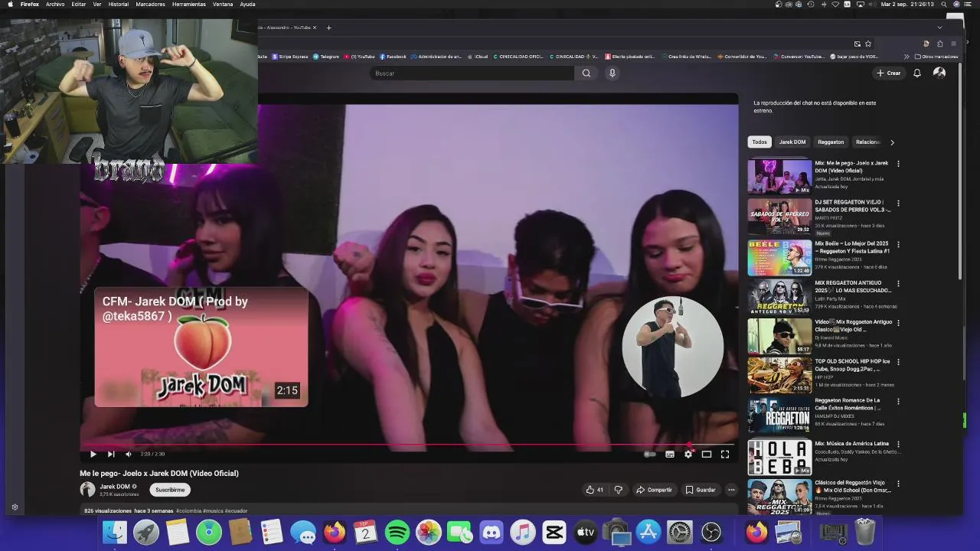Open the account avatar menu
Image resolution: width=980 pixels, height=551 pixels.
point(939,73)
